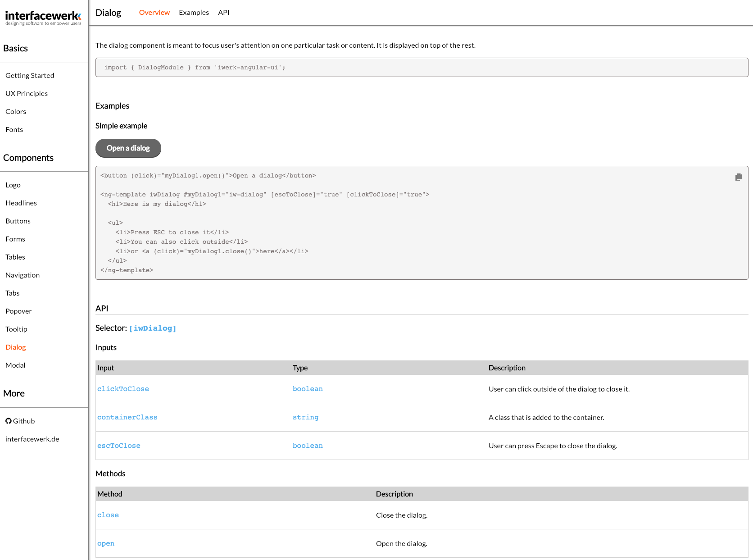753x560 pixels.
Task: Click the boolean type in clickToClose row
Action: tap(308, 389)
